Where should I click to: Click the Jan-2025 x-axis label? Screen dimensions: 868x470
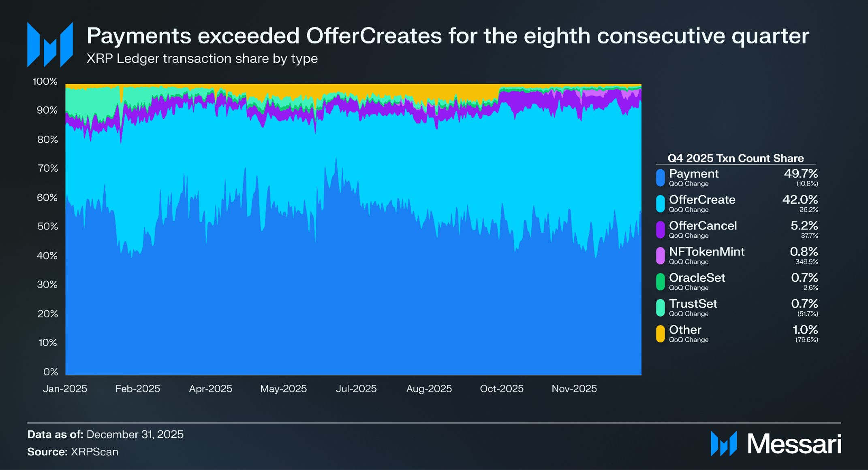coord(65,389)
